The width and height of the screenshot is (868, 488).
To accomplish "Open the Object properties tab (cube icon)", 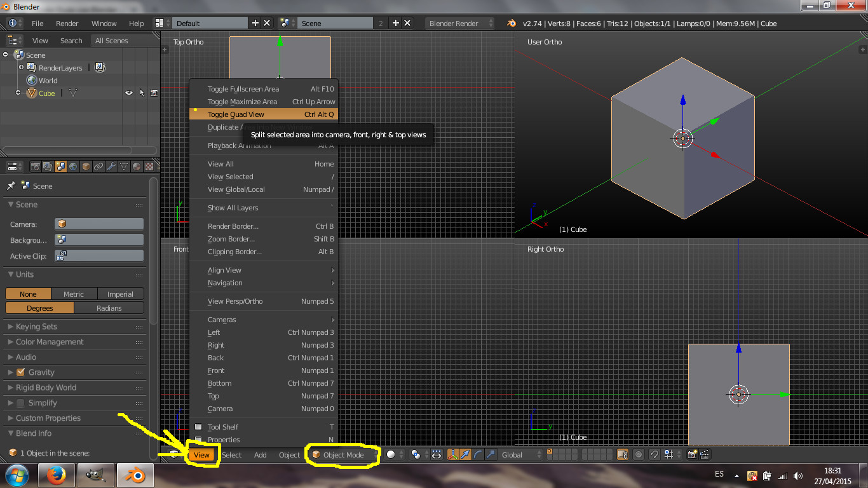I will tap(86, 166).
